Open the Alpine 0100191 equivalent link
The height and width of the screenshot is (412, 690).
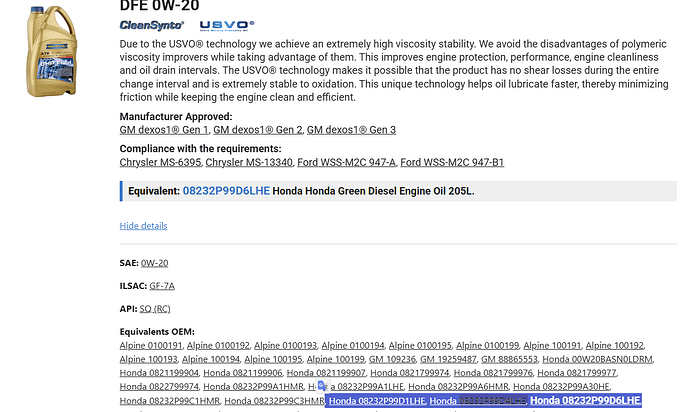click(151, 346)
